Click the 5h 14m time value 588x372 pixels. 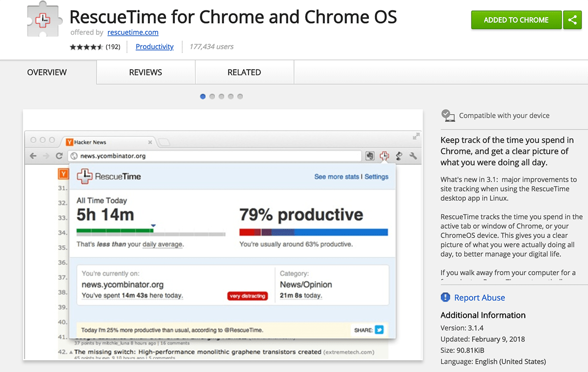pyautogui.click(x=105, y=215)
